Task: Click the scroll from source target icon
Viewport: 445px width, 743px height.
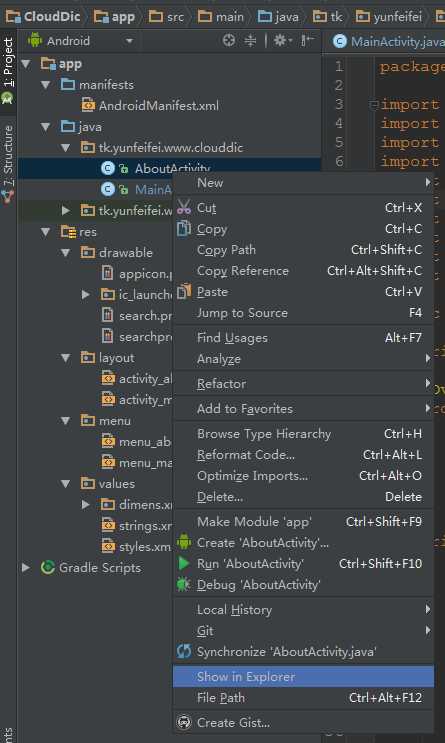Action: coord(229,41)
